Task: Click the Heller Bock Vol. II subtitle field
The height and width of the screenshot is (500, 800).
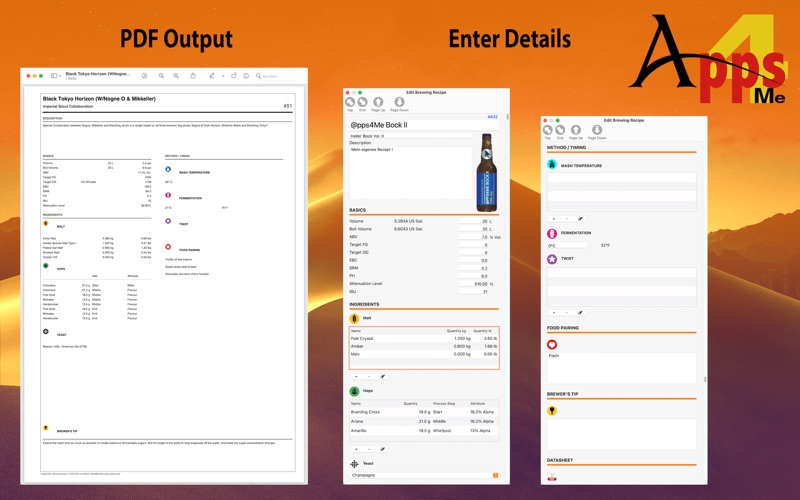Action: (411, 136)
